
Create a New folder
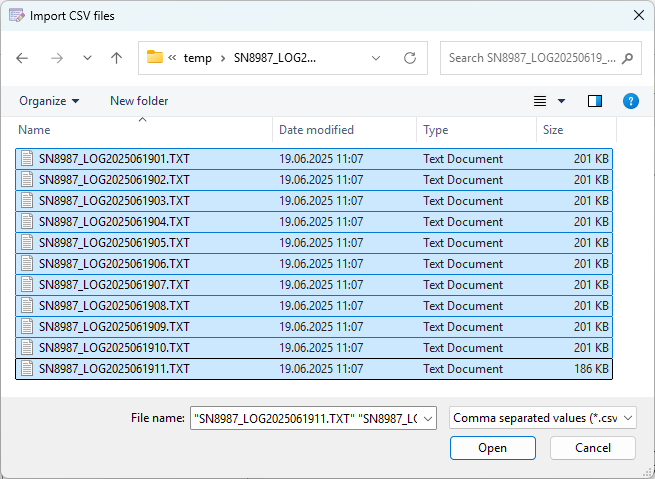click(139, 101)
